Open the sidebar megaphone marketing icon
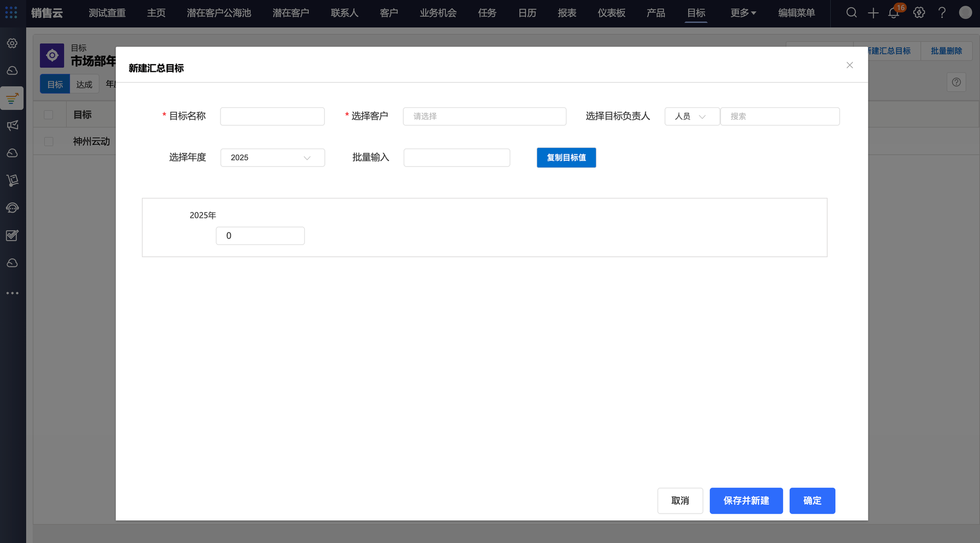 pos(13,125)
